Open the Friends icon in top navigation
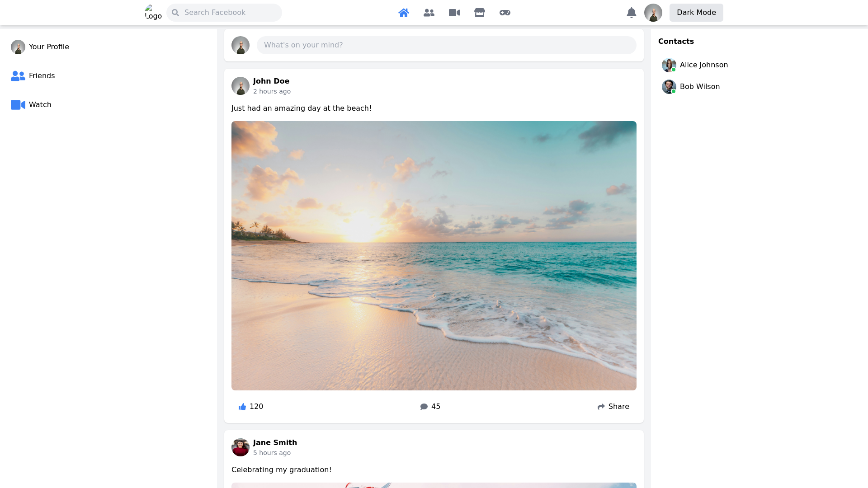The width and height of the screenshot is (868, 488). [x=429, y=13]
